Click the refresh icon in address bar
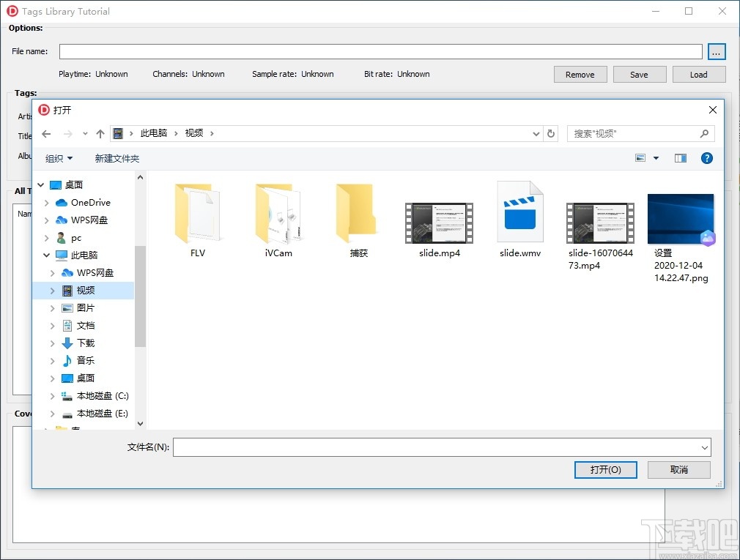The image size is (740, 560). 551,133
